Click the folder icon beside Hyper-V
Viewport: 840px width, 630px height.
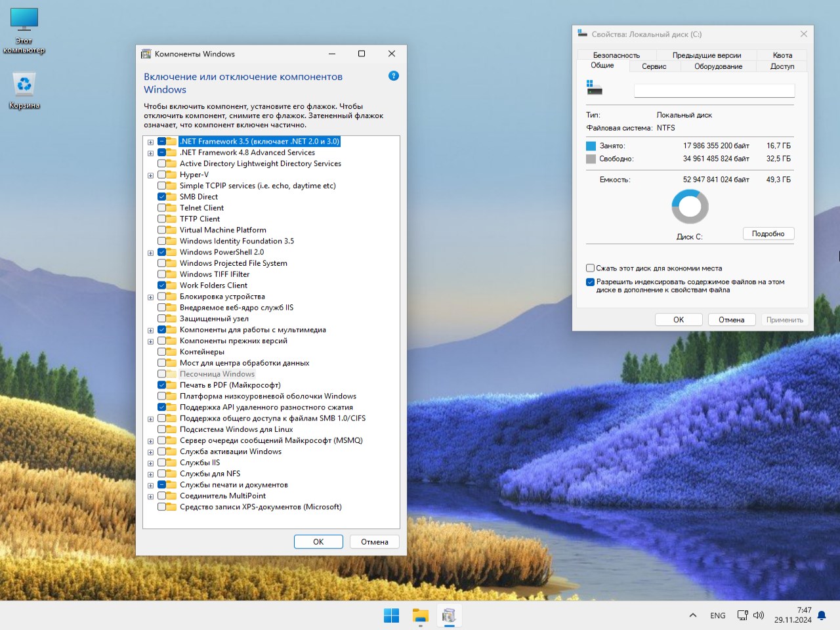point(172,175)
